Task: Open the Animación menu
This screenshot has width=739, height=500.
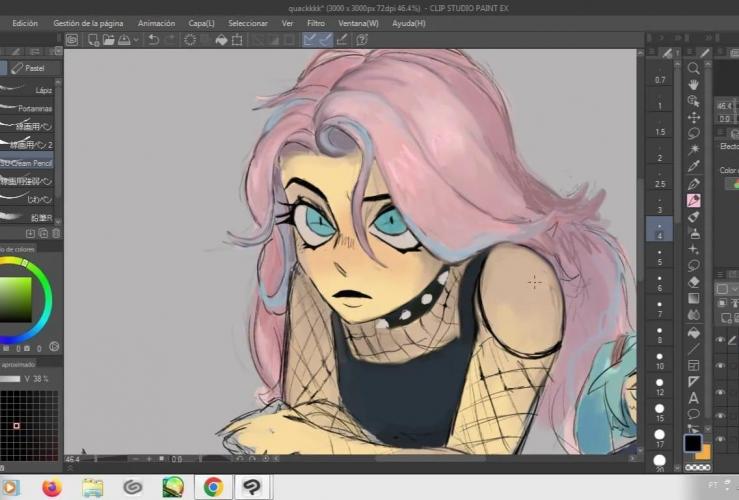Action: click(156, 22)
